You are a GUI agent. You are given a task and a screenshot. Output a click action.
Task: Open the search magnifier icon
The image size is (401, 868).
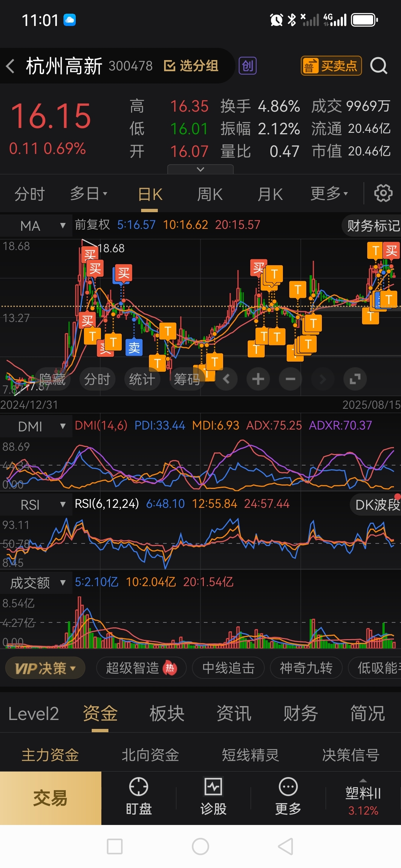point(379,66)
